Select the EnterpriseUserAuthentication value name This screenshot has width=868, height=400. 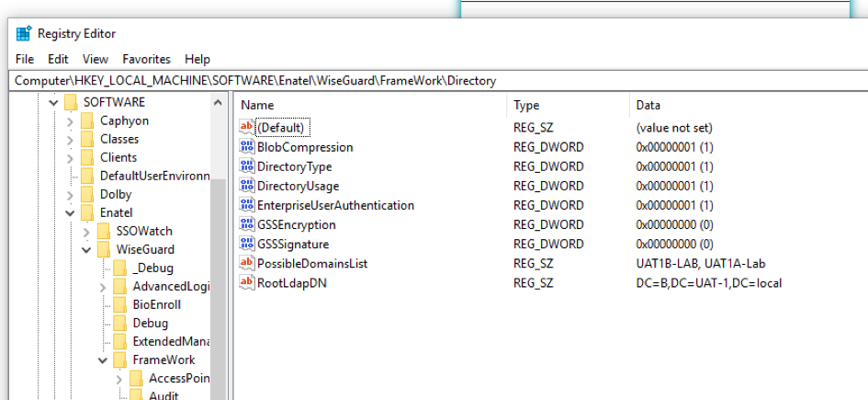(x=335, y=205)
